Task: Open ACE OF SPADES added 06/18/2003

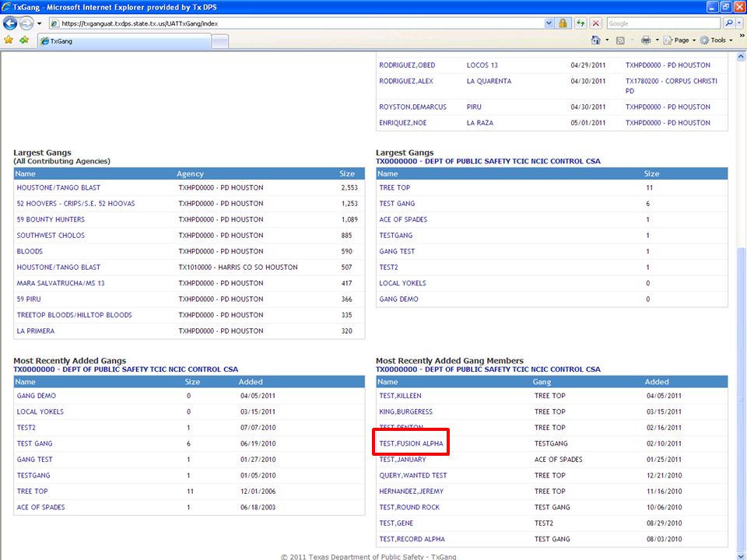Action: [x=41, y=507]
